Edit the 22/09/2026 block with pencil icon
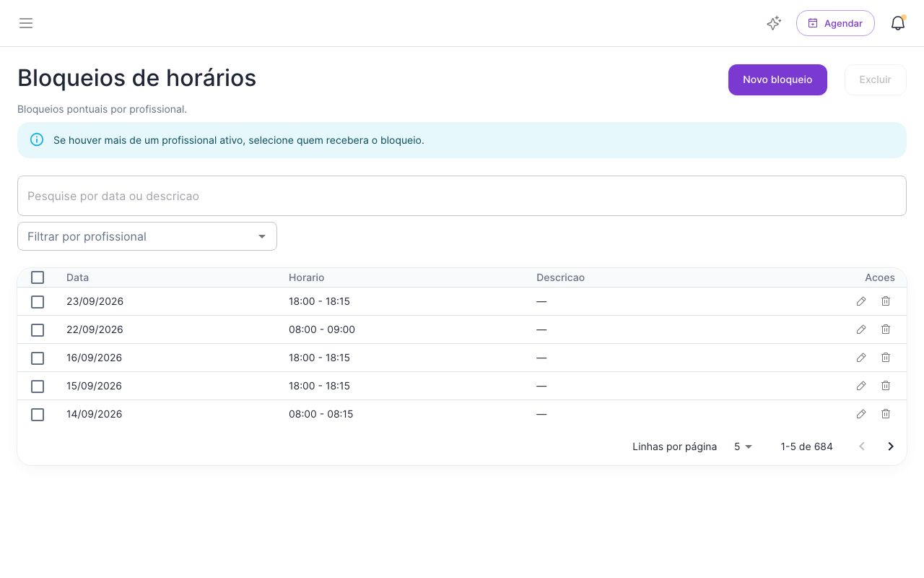 tap(861, 329)
